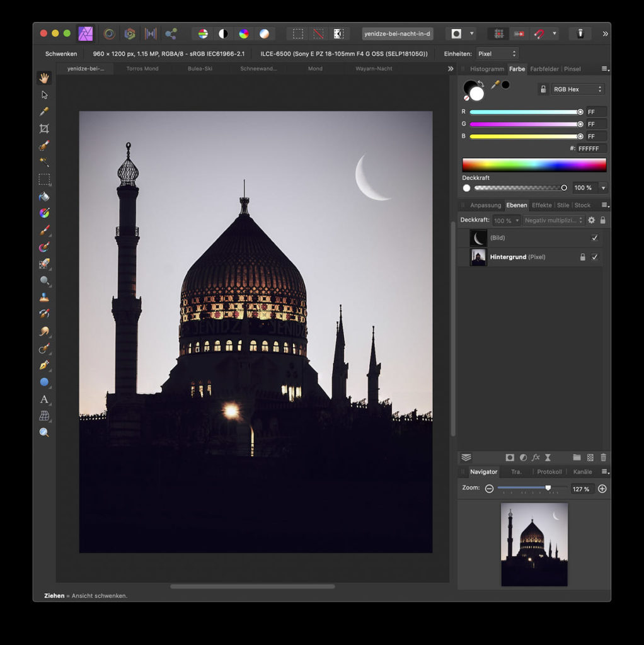
Task: Switch to the Histogramm tab
Action: (x=487, y=69)
